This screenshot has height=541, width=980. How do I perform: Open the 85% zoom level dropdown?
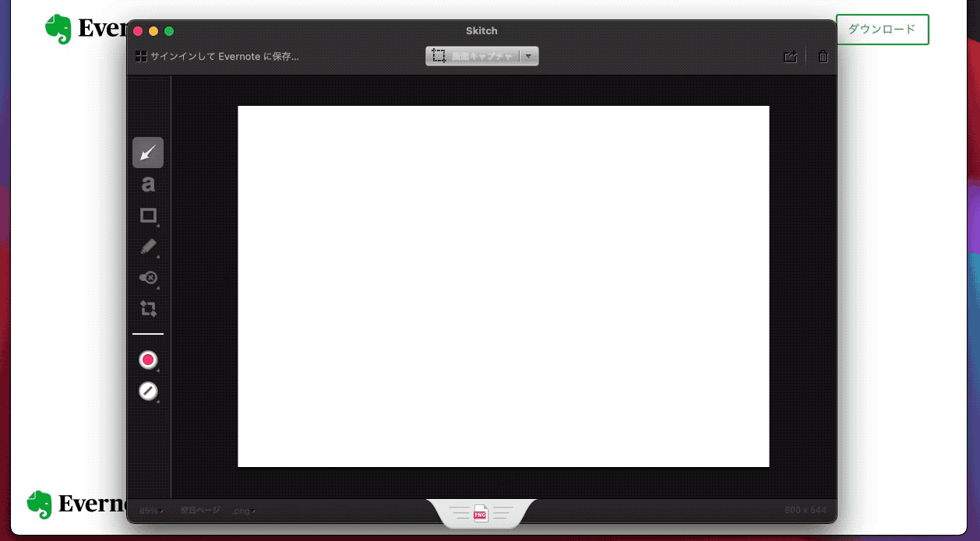(150, 511)
